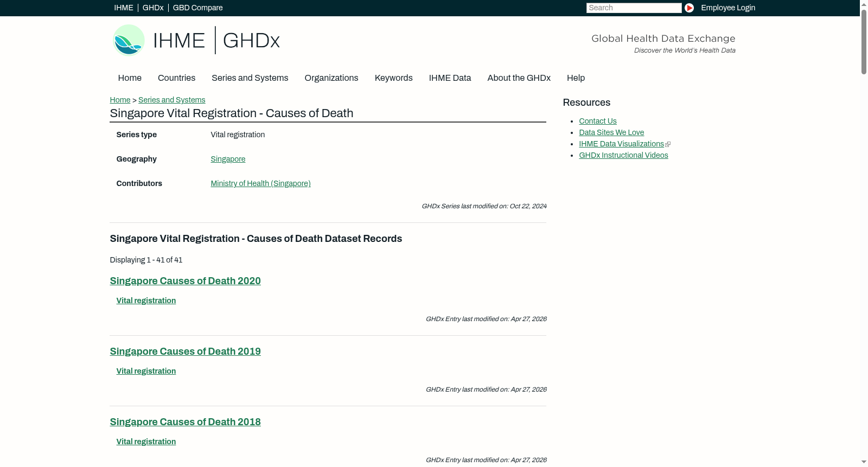Click the 'Displaying 1 - 41 of 41' text

(146, 260)
